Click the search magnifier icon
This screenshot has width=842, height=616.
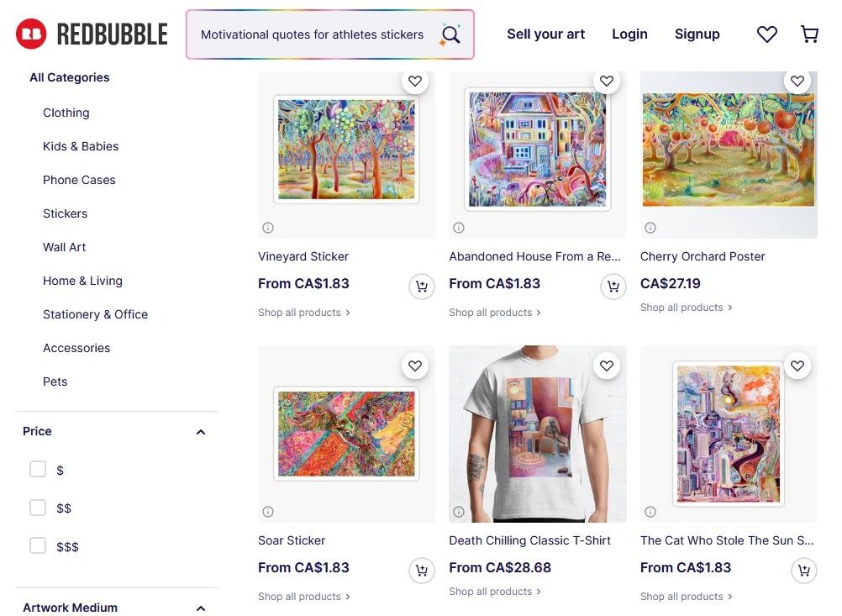point(451,34)
